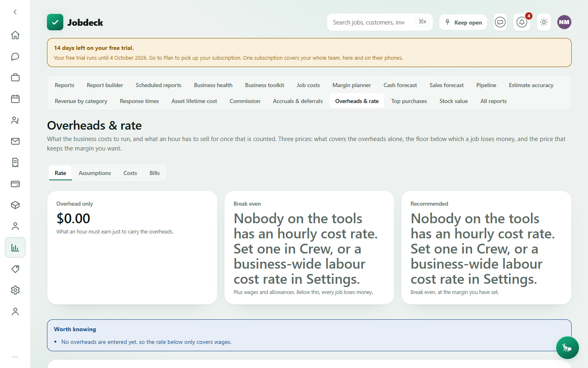Image resolution: width=588 pixels, height=368 pixels.
Task: Click the Overheads & rate page heading
Action: pyautogui.click(x=94, y=125)
